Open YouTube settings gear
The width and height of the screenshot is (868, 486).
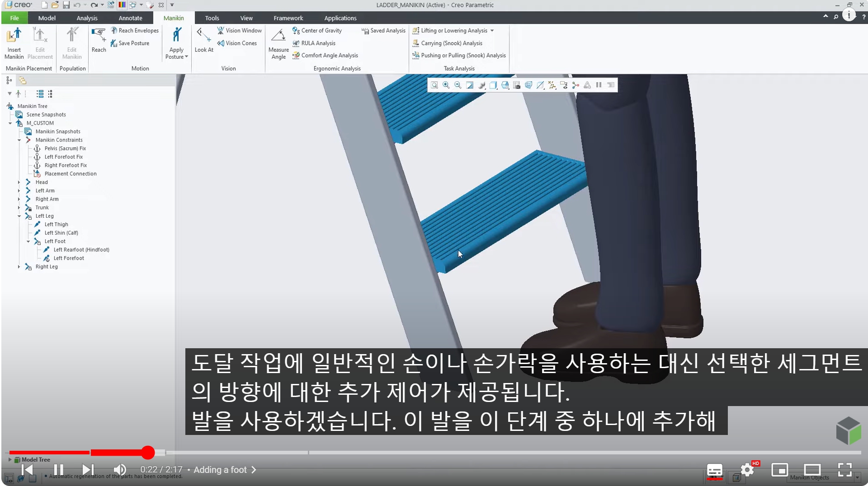tap(748, 470)
